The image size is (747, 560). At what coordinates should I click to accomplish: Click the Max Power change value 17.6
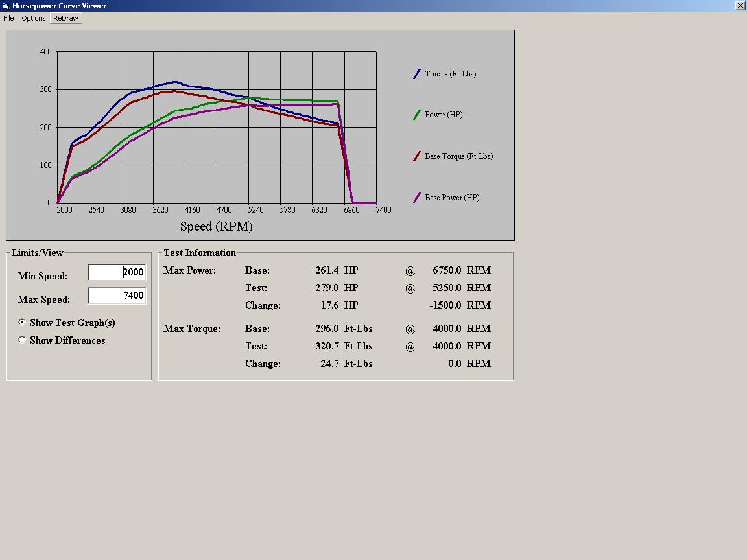[329, 305]
